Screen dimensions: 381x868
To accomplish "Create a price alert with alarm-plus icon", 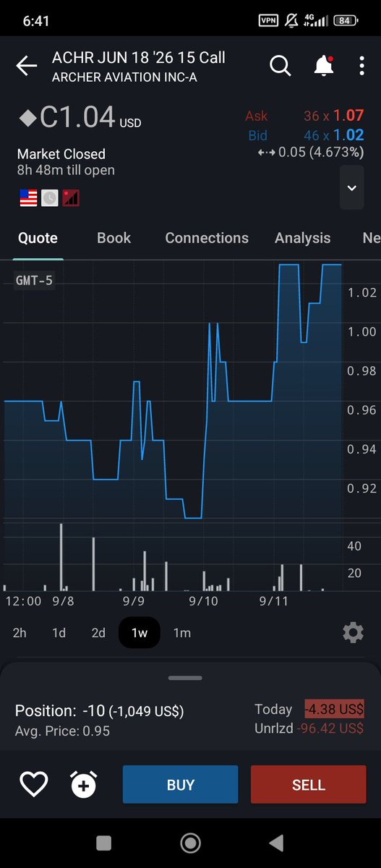I will pos(83,784).
